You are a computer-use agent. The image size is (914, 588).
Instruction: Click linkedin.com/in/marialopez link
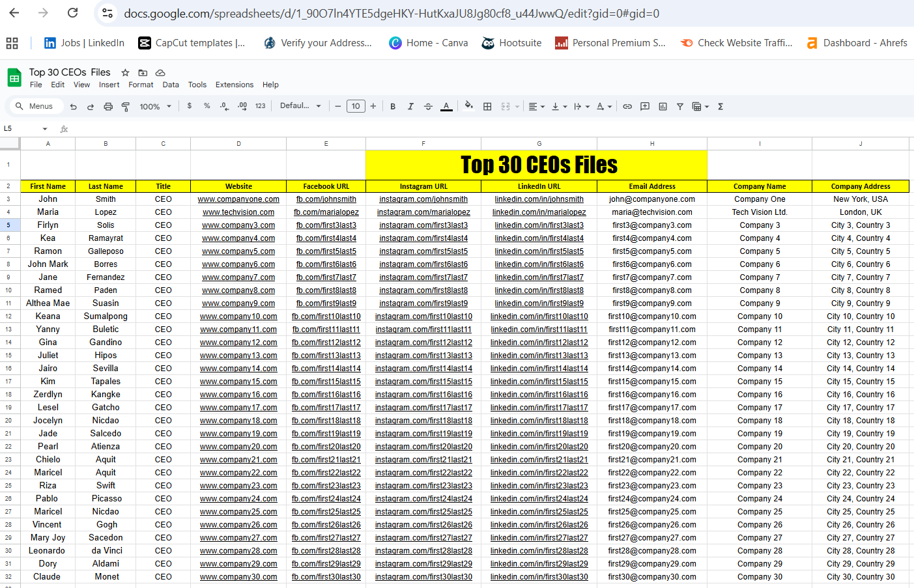coord(539,212)
